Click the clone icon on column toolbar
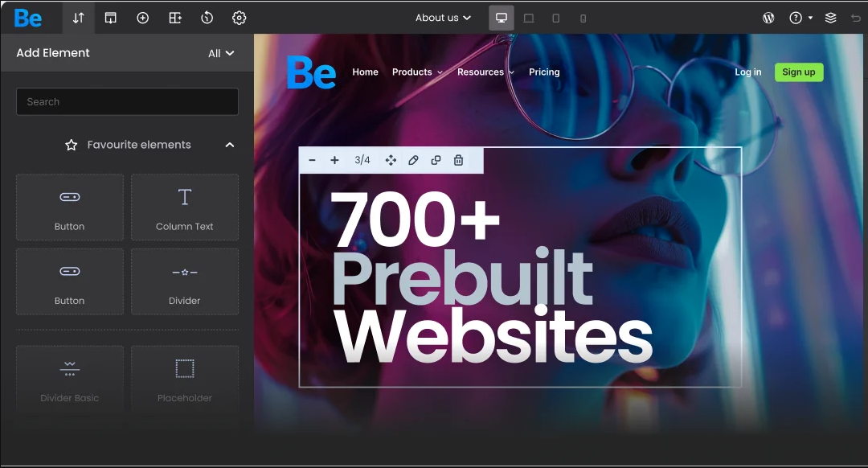The width and height of the screenshot is (868, 468). pos(436,160)
